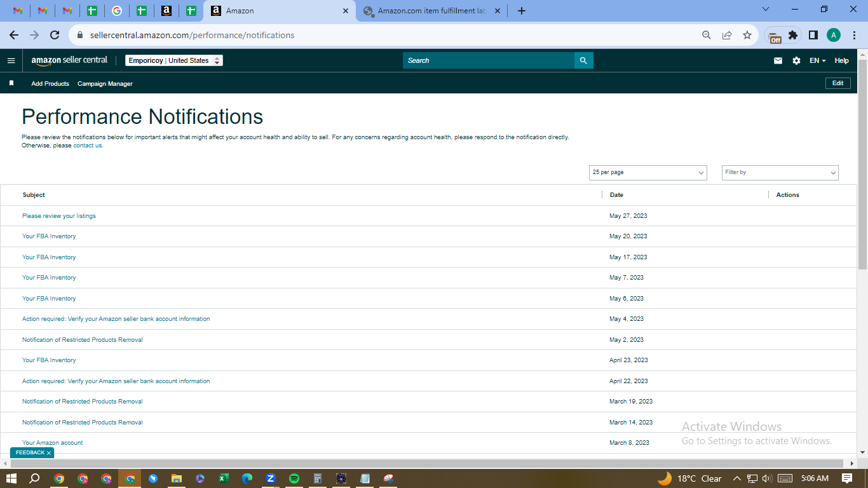Close the active Amazon tab
The width and height of the screenshot is (868, 488).
click(346, 11)
